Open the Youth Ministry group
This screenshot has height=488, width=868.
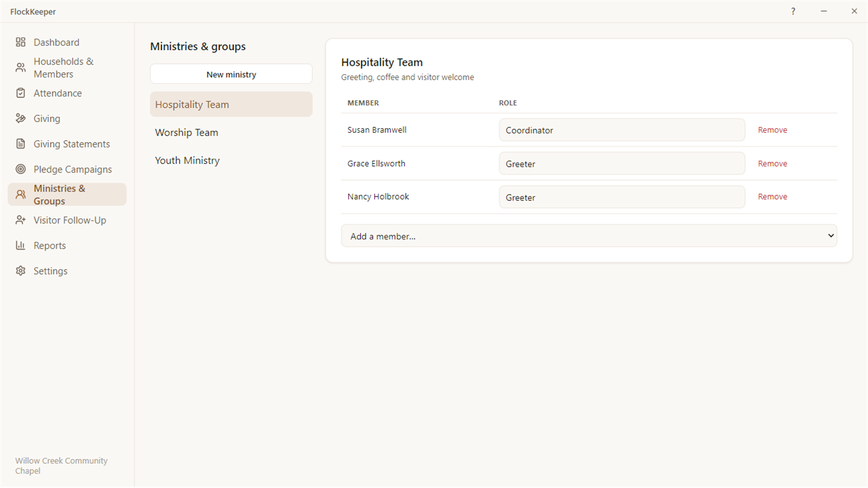click(231, 160)
